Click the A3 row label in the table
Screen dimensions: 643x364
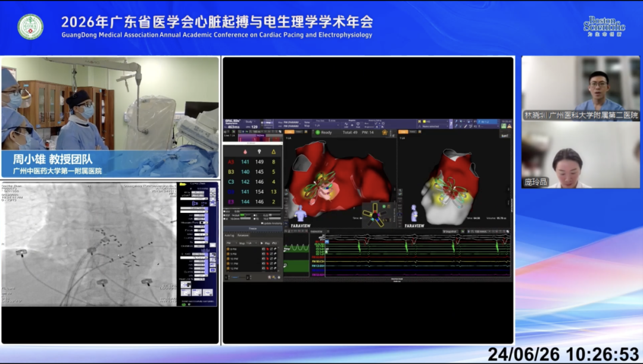(231, 162)
